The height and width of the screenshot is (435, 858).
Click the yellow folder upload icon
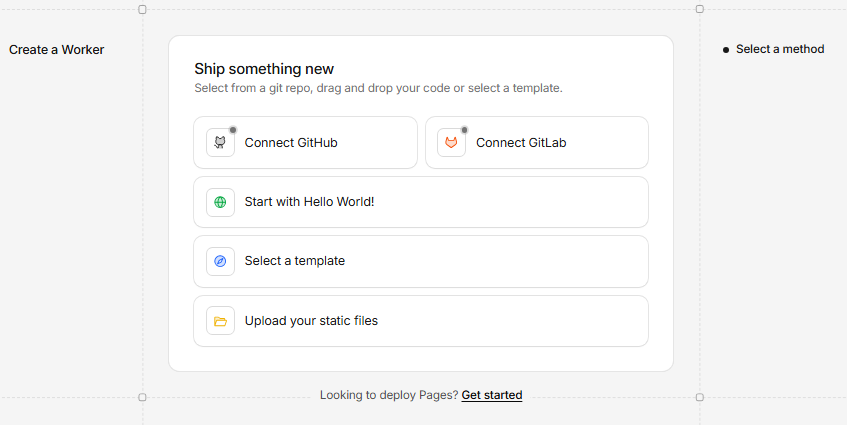(x=220, y=321)
